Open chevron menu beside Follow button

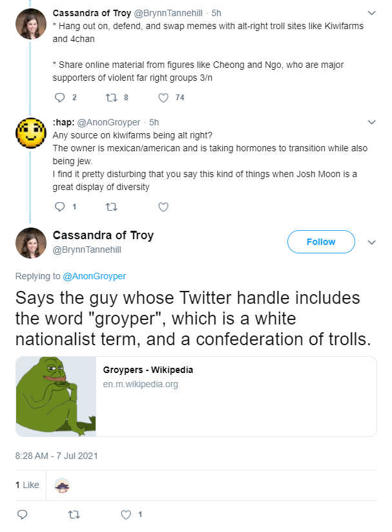pos(371,242)
